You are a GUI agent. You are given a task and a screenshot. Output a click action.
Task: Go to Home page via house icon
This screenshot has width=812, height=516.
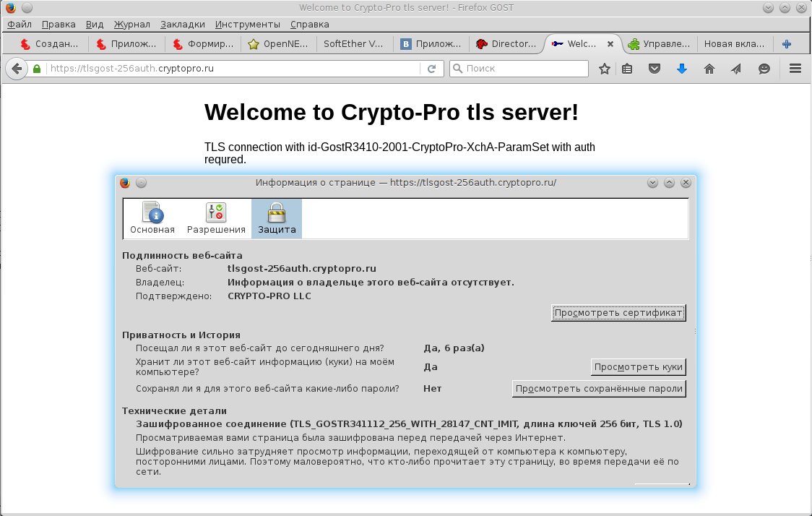[x=709, y=69]
